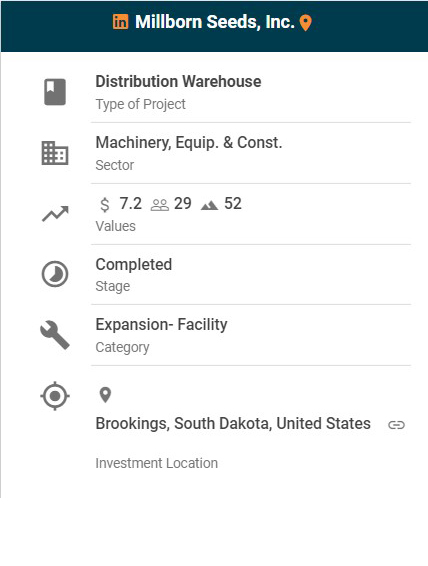This screenshot has height=566, width=428.
Task: Open the chain link icon after United States
Action: tap(396, 425)
